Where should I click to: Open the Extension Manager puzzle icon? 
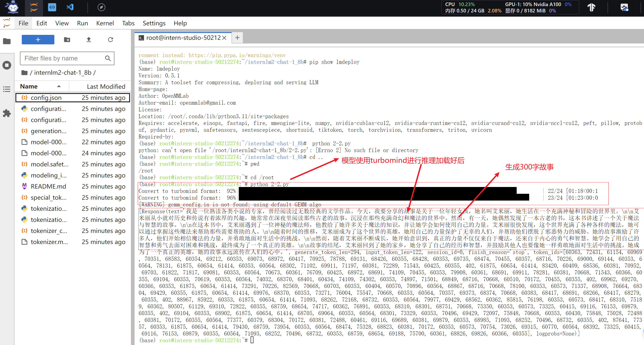pos(7,113)
